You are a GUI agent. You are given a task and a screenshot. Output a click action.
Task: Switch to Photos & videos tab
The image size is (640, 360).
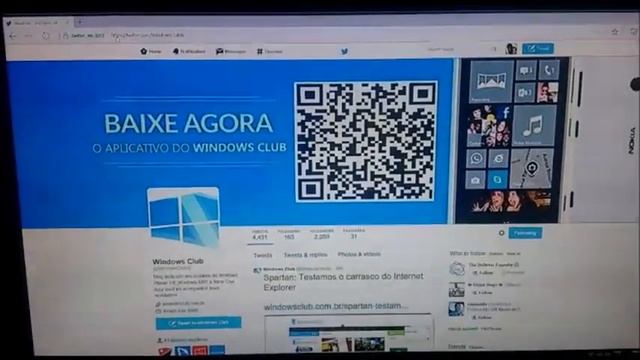[359, 254]
